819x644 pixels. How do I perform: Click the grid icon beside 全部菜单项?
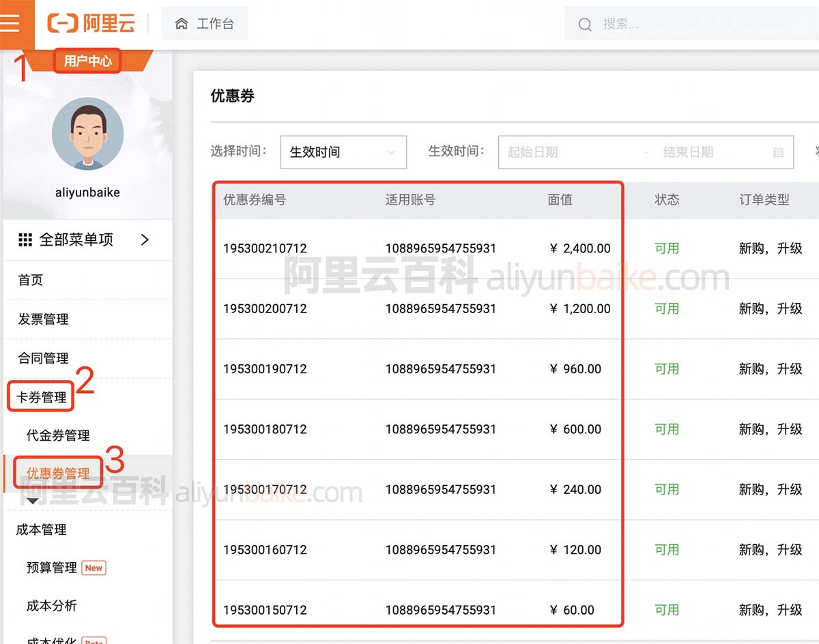click(x=25, y=240)
